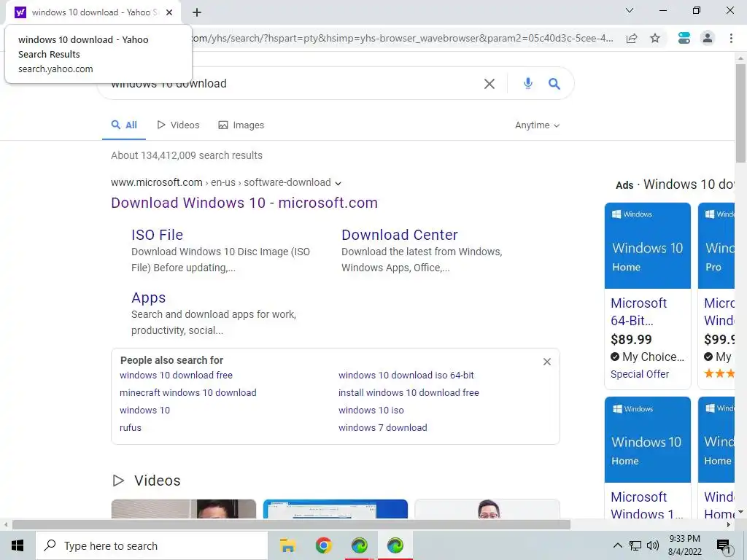
Task: Open the Wave browser extension icon
Action: tap(684, 38)
